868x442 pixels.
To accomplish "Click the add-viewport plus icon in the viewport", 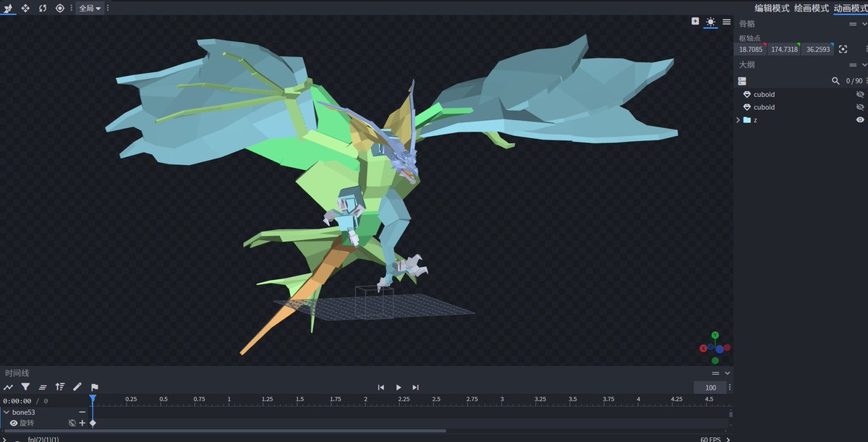I will tap(695, 22).
